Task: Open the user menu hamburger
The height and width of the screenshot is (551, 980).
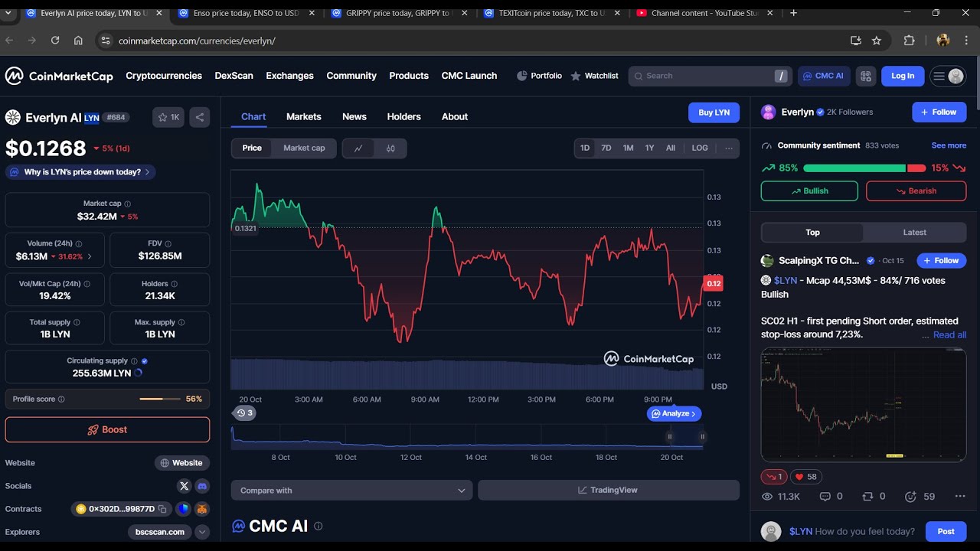Action: coord(948,76)
